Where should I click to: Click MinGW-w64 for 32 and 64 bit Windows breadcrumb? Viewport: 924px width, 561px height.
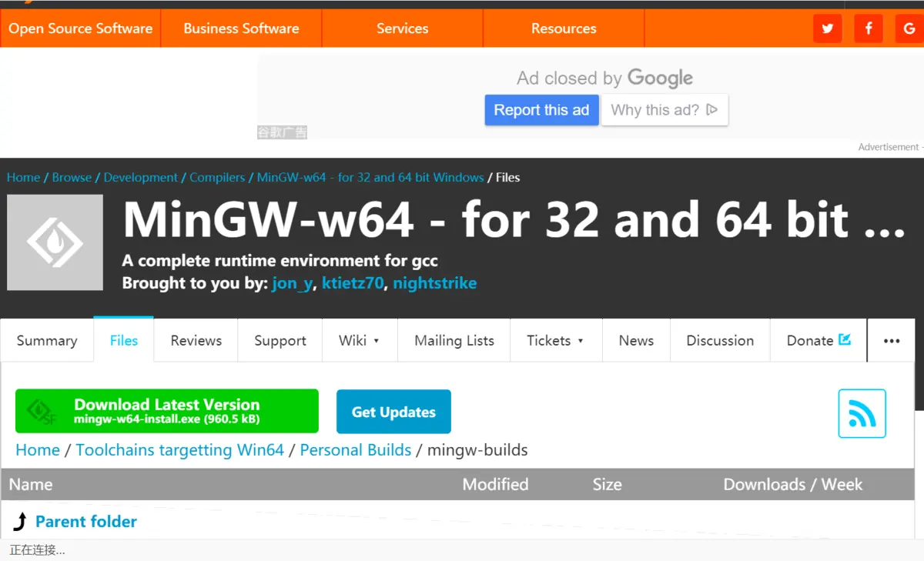coord(370,177)
